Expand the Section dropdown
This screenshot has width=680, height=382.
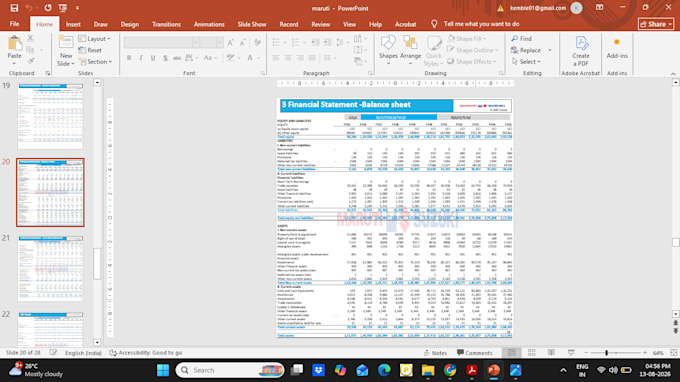pyautogui.click(x=95, y=62)
